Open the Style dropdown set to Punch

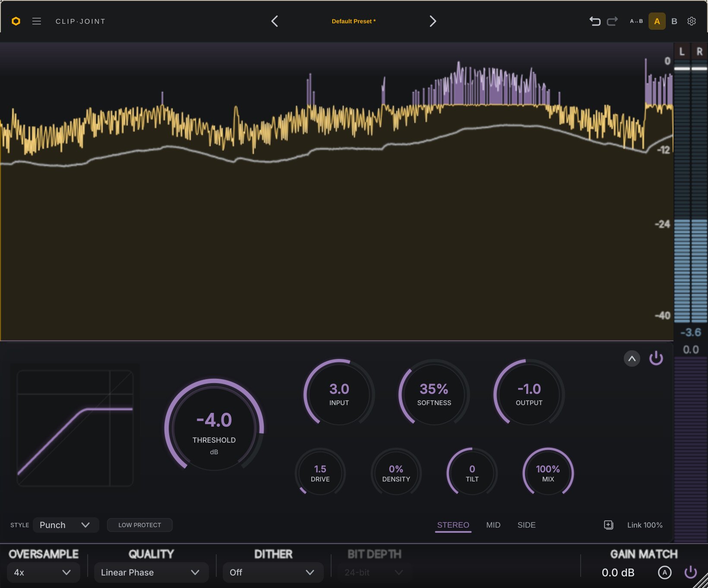coord(66,525)
